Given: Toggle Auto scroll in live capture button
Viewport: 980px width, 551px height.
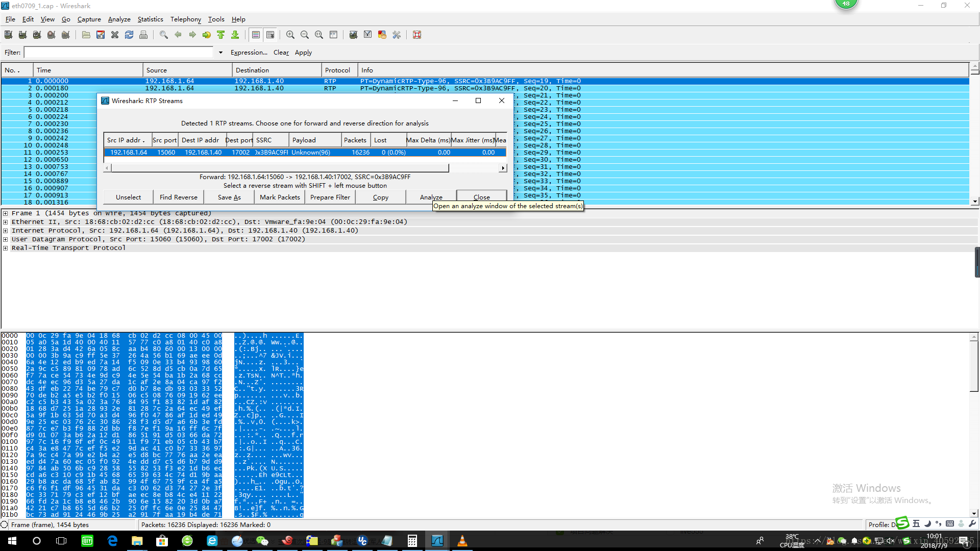Looking at the screenshot, I should coord(271,35).
